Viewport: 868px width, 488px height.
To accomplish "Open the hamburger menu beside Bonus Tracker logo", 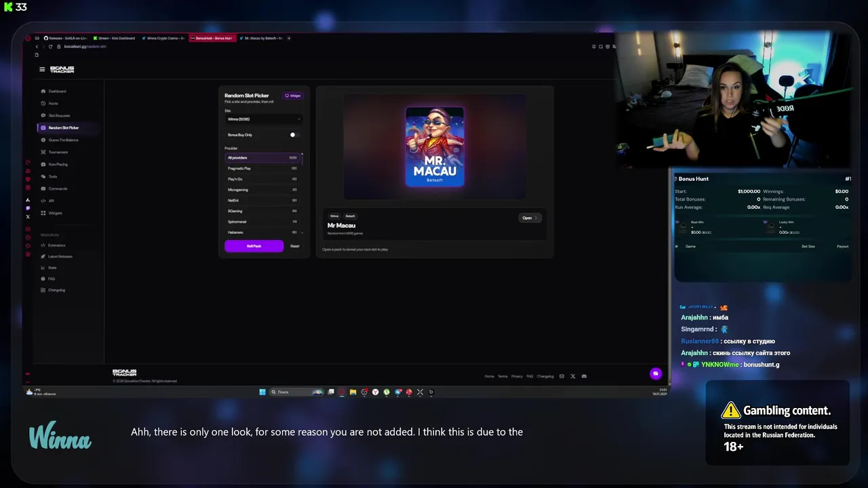I will [42, 69].
